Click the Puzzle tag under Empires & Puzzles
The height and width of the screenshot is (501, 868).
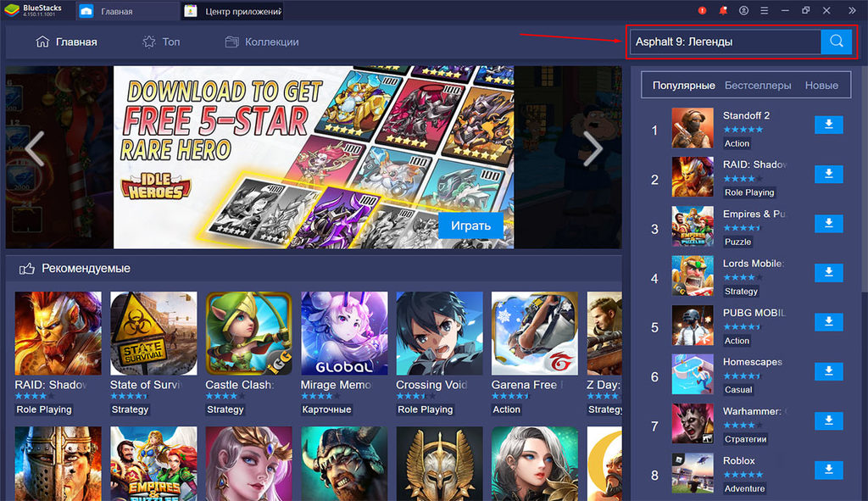[x=738, y=242]
